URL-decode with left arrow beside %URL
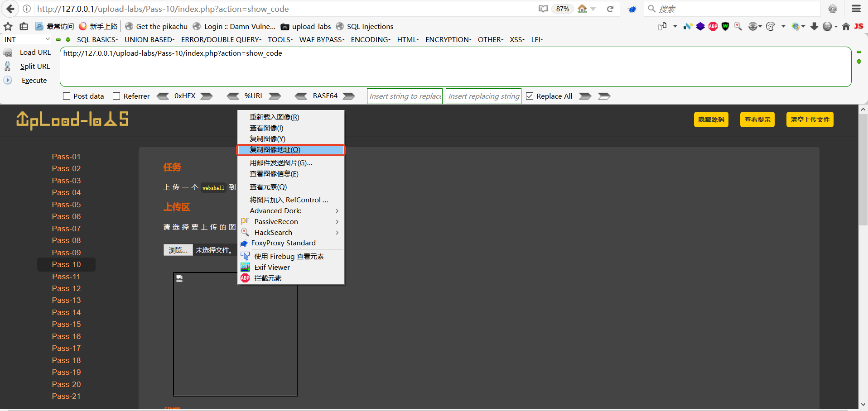 click(x=233, y=96)
